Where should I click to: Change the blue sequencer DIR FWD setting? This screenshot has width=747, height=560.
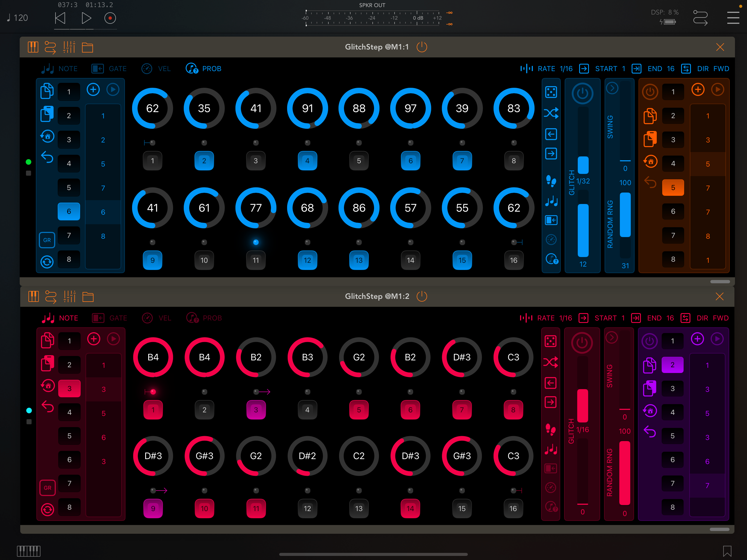point(705,69)
